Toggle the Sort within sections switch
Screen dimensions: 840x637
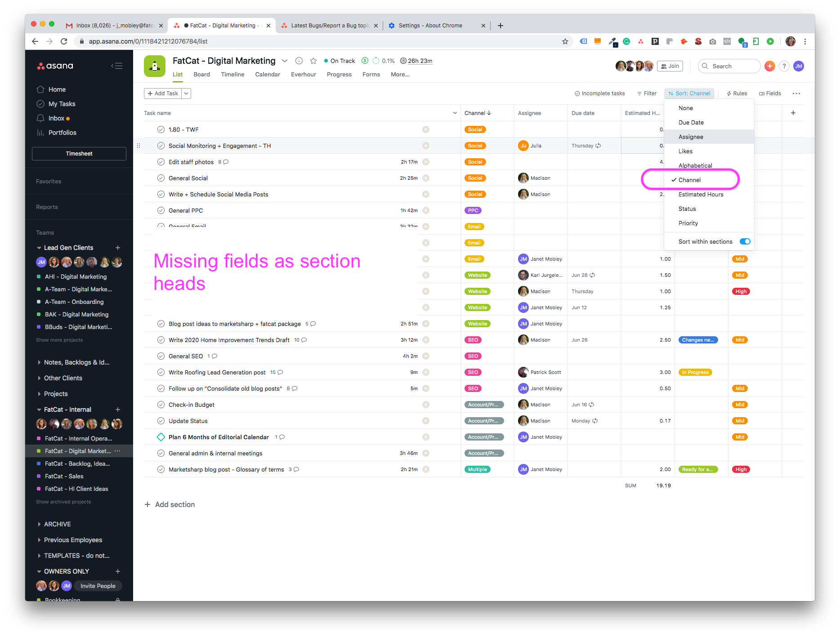745,241
